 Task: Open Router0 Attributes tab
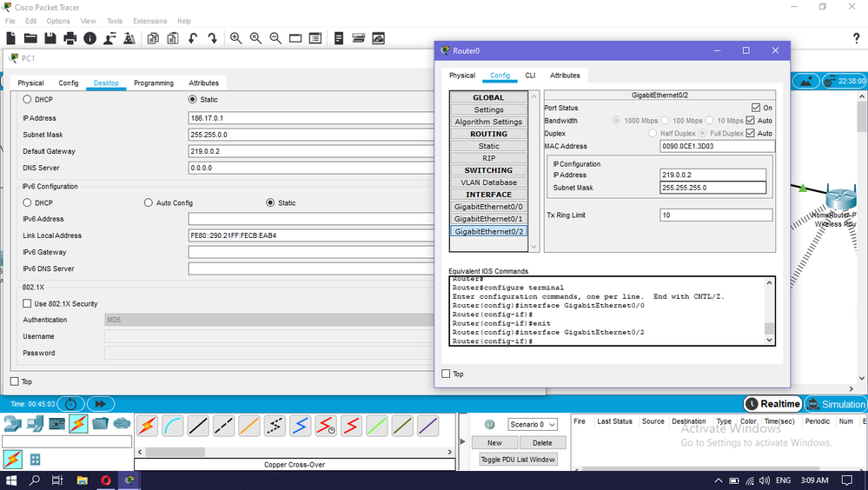tap(565, 76)
